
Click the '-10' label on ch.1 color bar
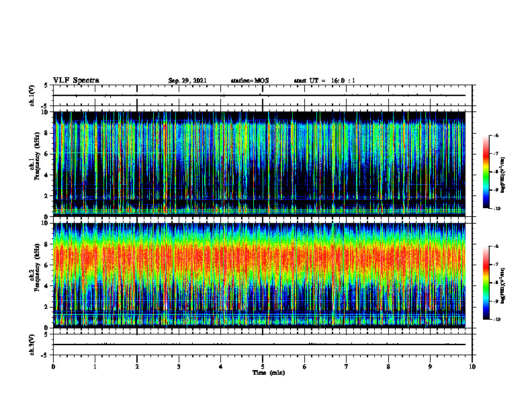coord(497,209)
